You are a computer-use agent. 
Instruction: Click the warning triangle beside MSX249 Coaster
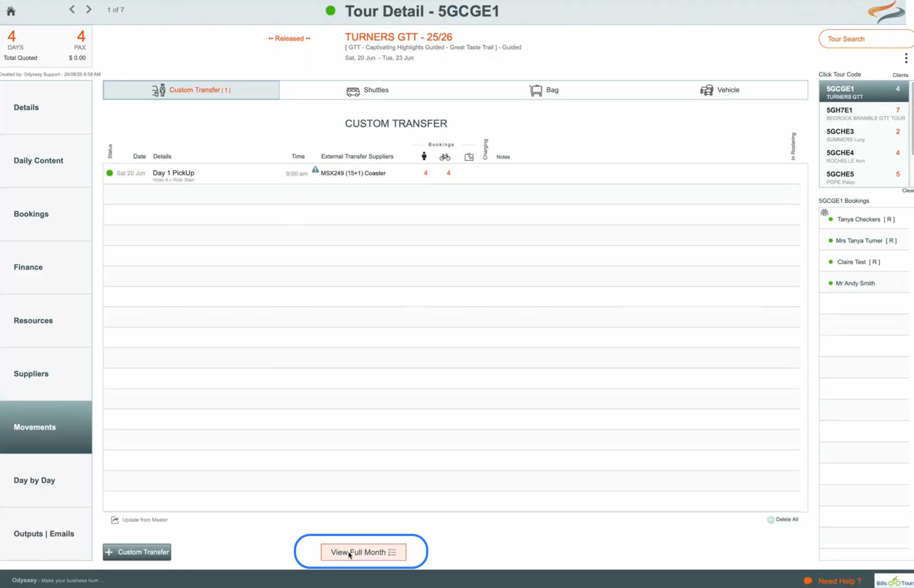[x=315, y=170]
